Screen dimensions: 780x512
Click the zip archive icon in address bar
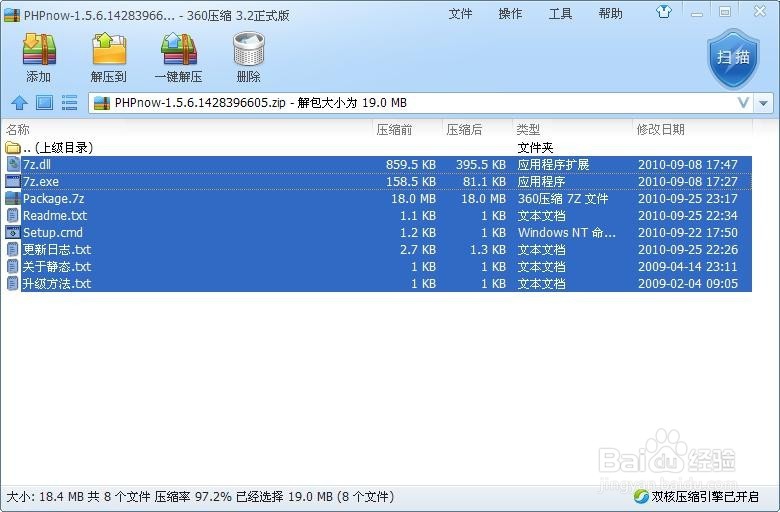tap(102, 103)
